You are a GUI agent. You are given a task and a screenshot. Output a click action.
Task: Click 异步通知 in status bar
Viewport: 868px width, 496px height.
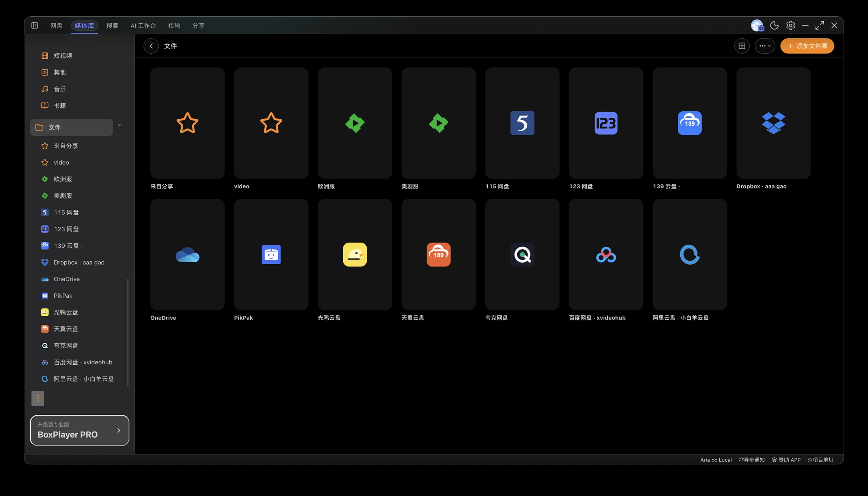pos(752,460)
